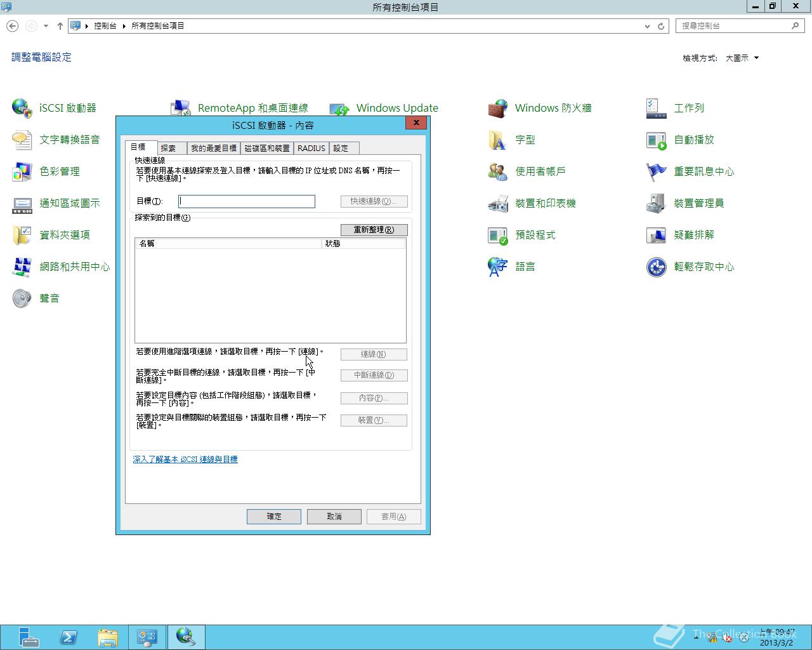Click the 所有控制台項目 breadcrumb
Screen dimensions: 812x650
tap(158, 26)
